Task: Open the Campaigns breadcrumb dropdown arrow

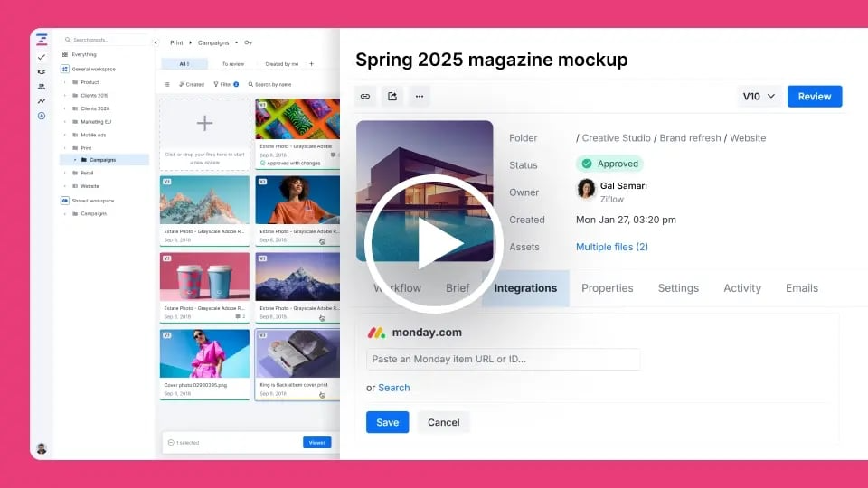Action: point(236,42)
